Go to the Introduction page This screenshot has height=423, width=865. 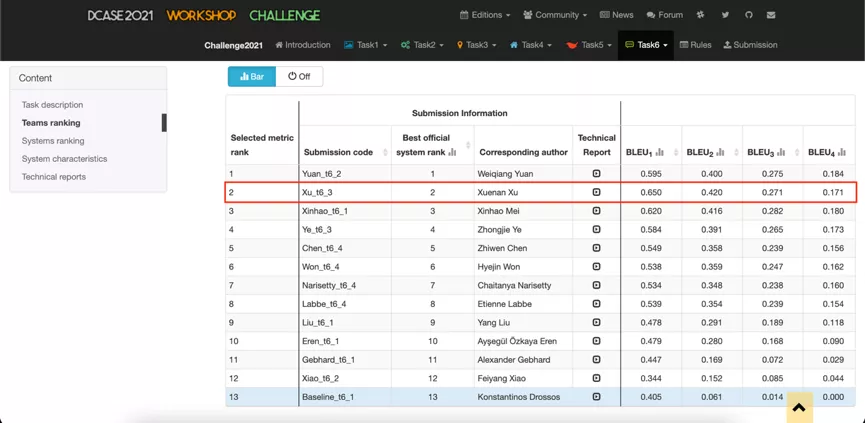click(x=303, y=45)
